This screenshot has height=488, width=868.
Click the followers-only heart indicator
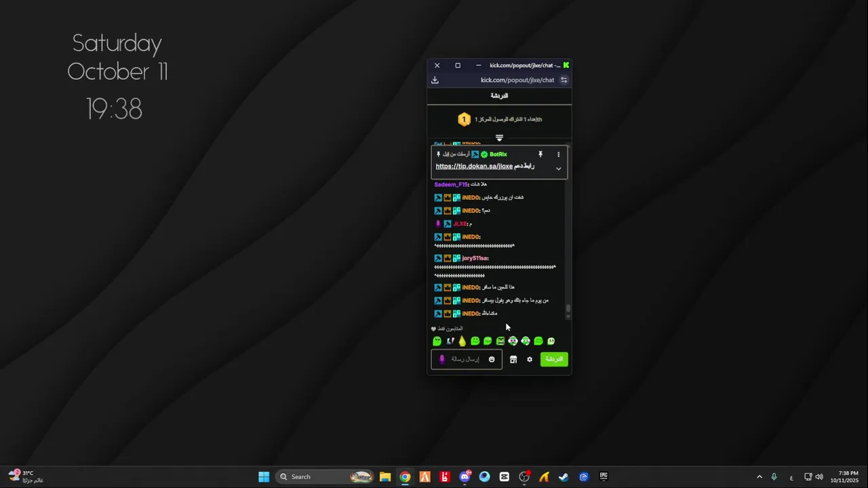coord(434,329)
